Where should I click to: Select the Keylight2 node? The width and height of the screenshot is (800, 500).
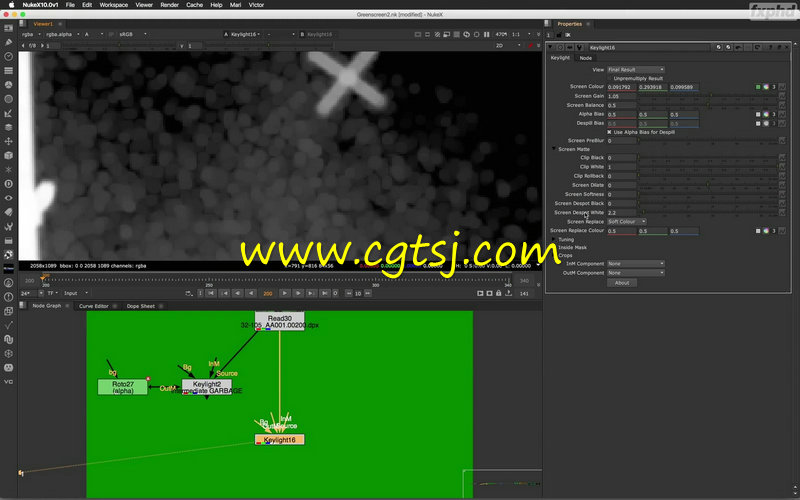point(207,387)
